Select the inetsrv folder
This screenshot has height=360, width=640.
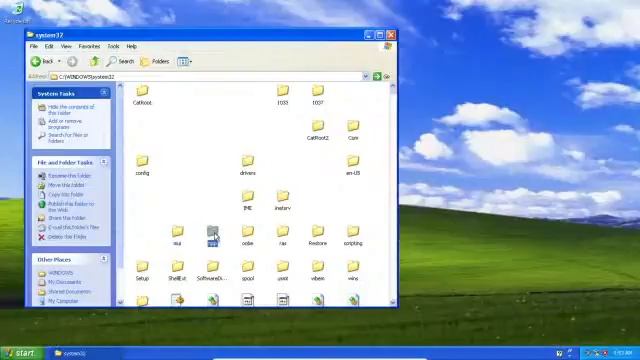pos(282,200)
